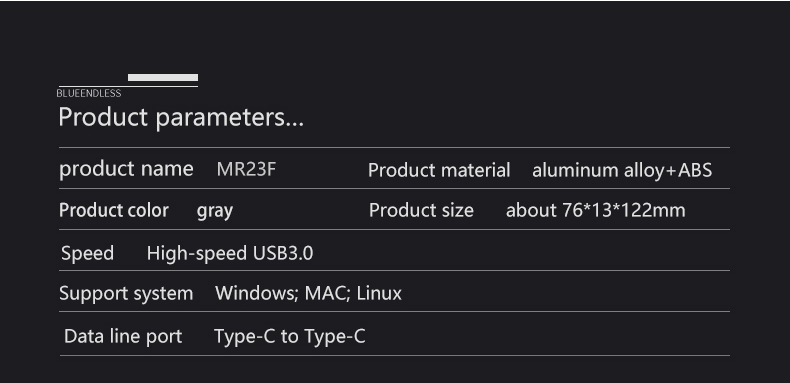Click the Product parameters heading
790x383 pixels.
pos(181,117)
